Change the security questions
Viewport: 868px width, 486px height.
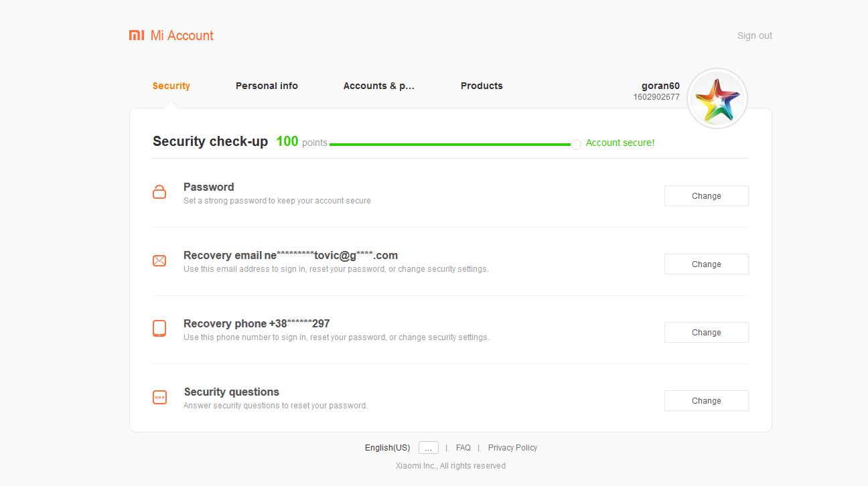[706, 400]
